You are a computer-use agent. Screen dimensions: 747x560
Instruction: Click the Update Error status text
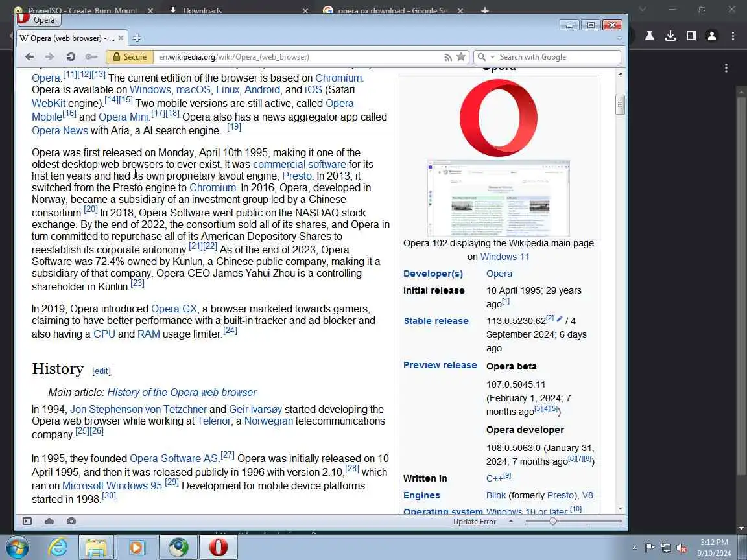[x=475, y=521]
